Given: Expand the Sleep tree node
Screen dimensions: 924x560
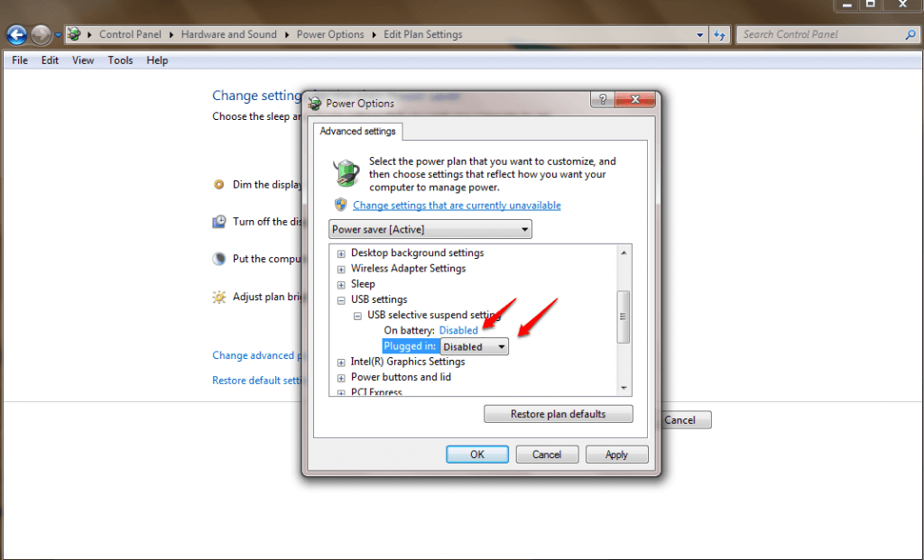Looking at the screenshot, I should click(341, 284).
